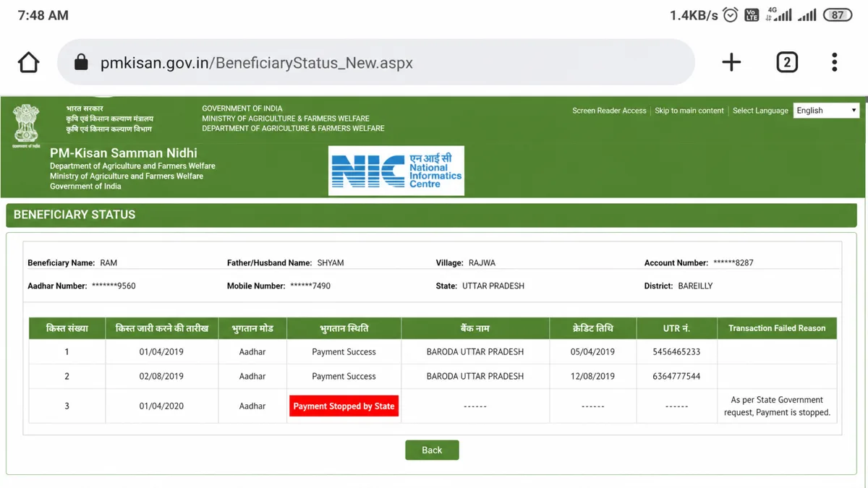This screenshot has width=868, height=488.
Task: Click credit date 05/04/2019
Action: coord(592,352)
